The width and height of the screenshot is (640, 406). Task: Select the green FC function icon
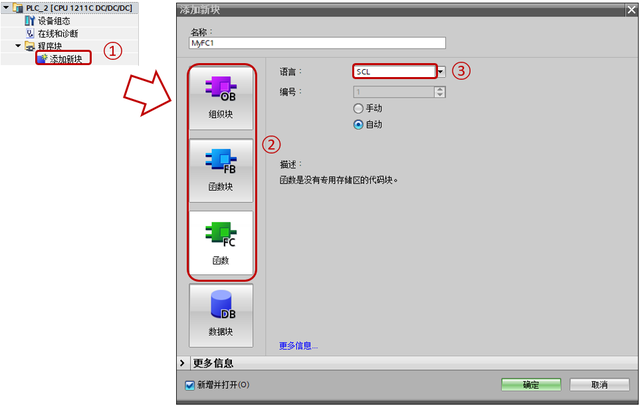[221, 234]
